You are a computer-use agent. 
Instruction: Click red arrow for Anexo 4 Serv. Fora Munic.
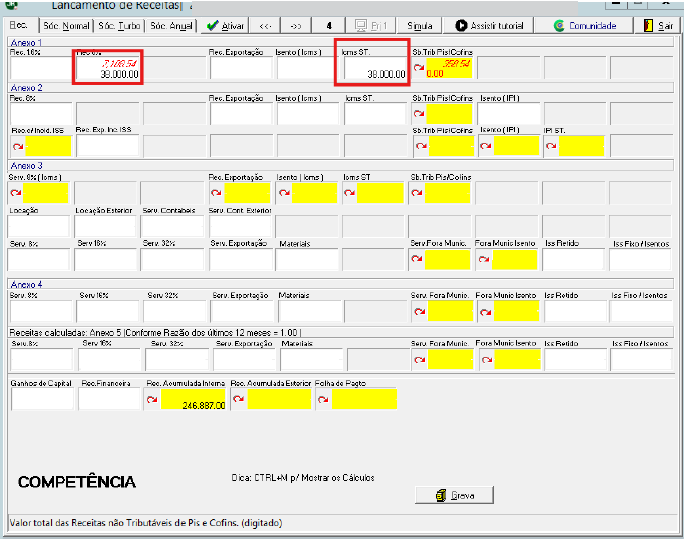(x=420, y=311)
